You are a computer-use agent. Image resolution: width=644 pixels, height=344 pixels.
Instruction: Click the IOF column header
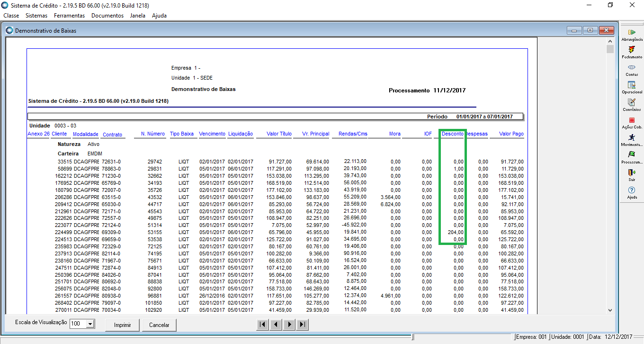428,134
